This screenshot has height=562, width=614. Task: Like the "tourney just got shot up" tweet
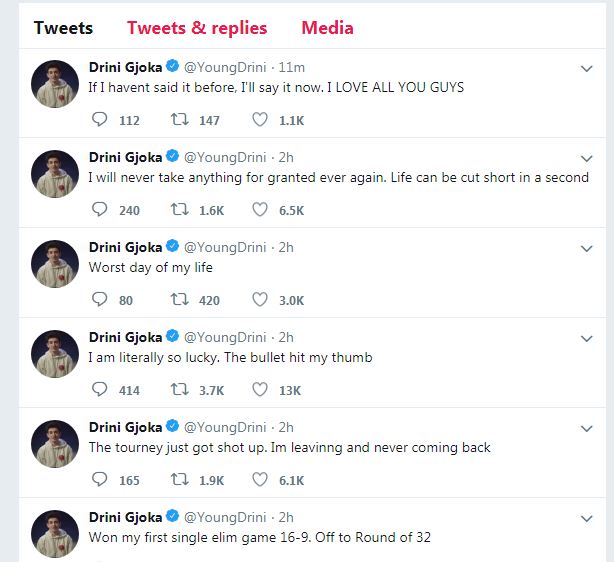(260, 480)
